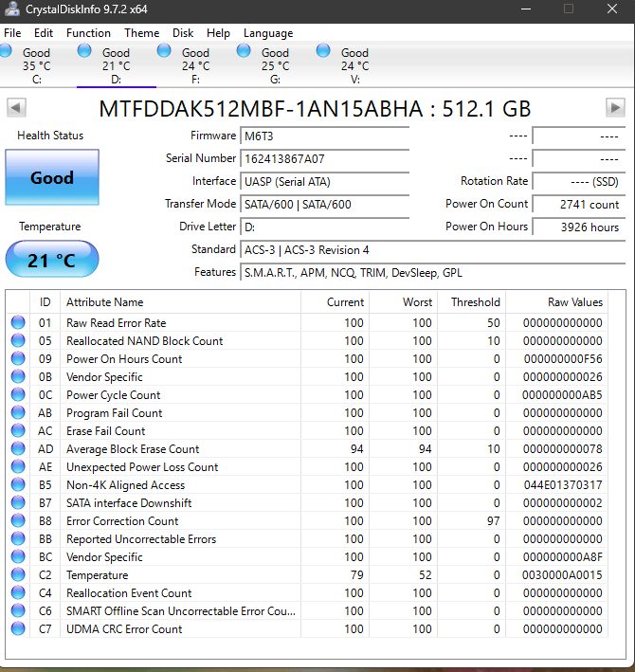Click status icon for Reallocated NAND Block Count
Viewport: 635px width, 672px height.
point(18,340)
